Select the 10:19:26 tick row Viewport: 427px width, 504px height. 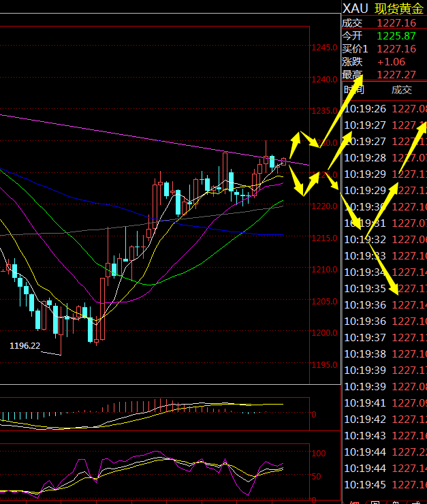pos(385,109)
